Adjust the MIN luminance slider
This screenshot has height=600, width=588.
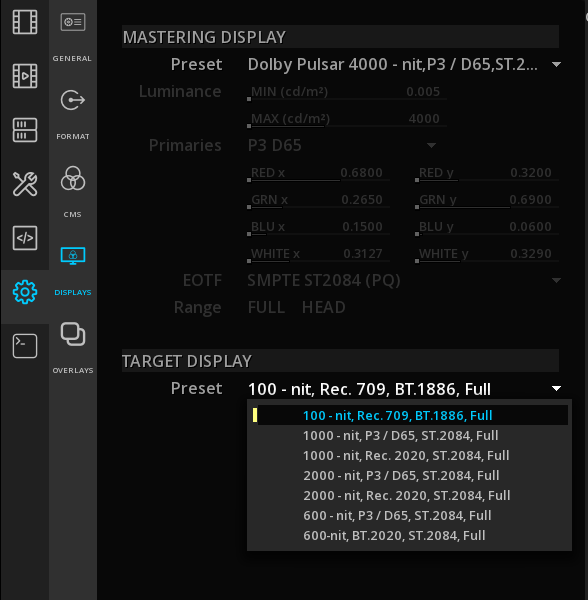click(x=347, y=92)
